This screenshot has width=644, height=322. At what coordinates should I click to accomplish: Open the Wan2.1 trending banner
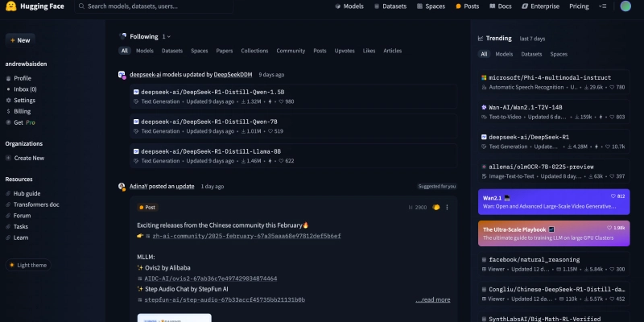pos(552,201)
